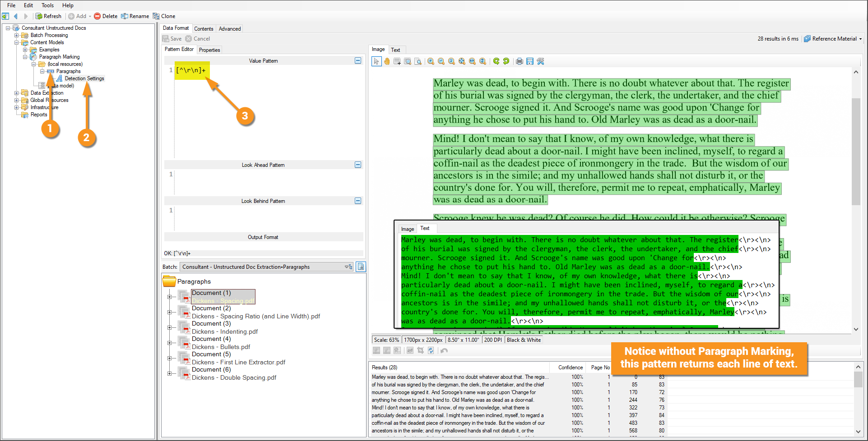
Task: Choose the rectangle selection tool
Action: coord(397,61)
